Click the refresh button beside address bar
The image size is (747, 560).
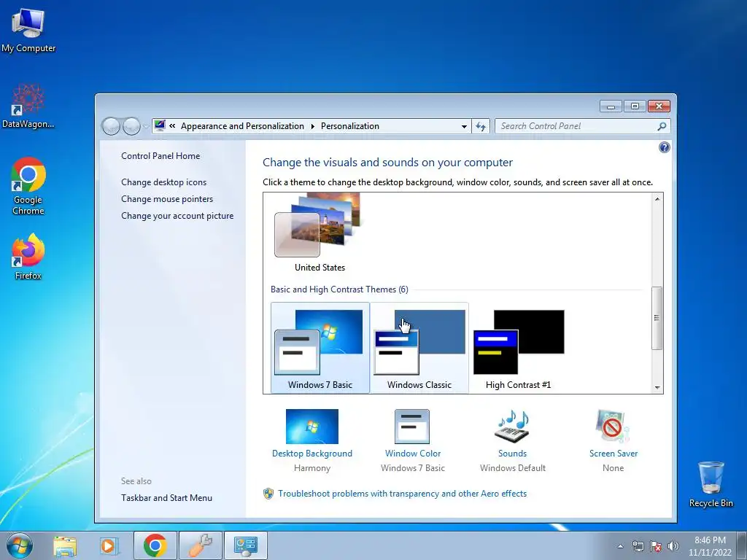[x=481, y=126]
